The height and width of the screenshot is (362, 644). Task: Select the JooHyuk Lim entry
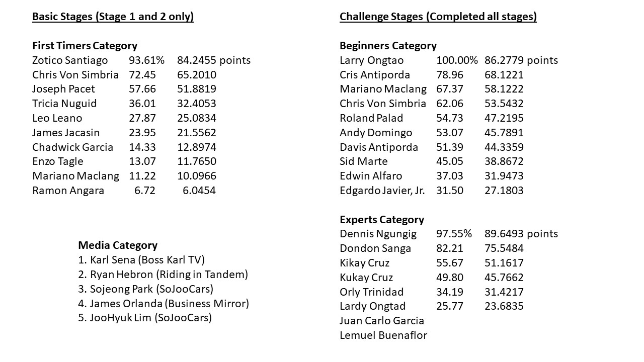[x=145, y=318]
